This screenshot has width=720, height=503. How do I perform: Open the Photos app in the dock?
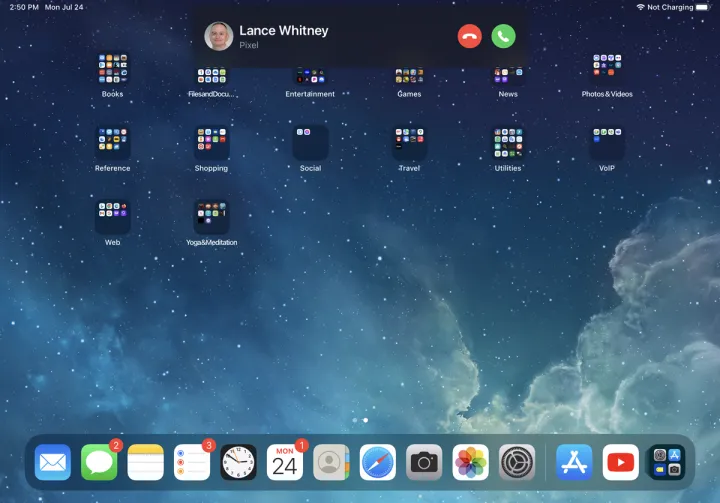tap(471, 462)
